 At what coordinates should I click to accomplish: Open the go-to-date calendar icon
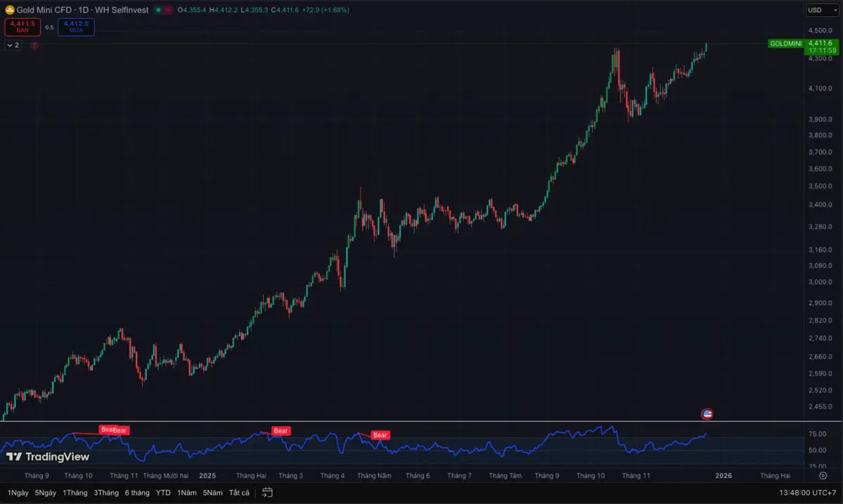click(x=267, y=493)
